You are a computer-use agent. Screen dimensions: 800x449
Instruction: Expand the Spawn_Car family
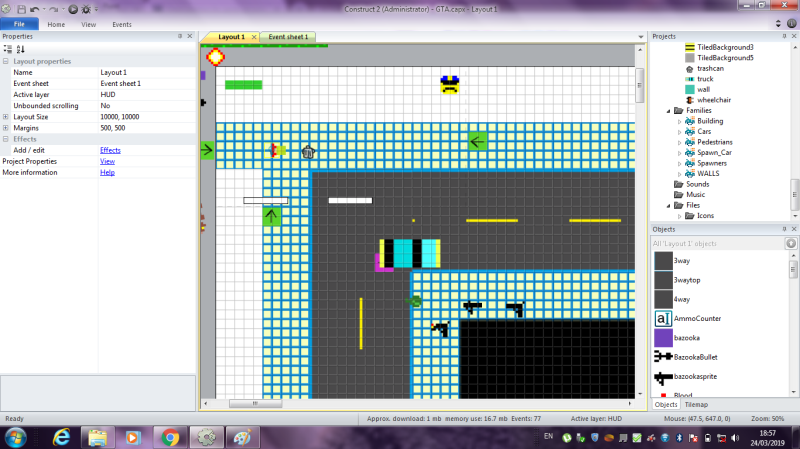[x=680, y=153]
